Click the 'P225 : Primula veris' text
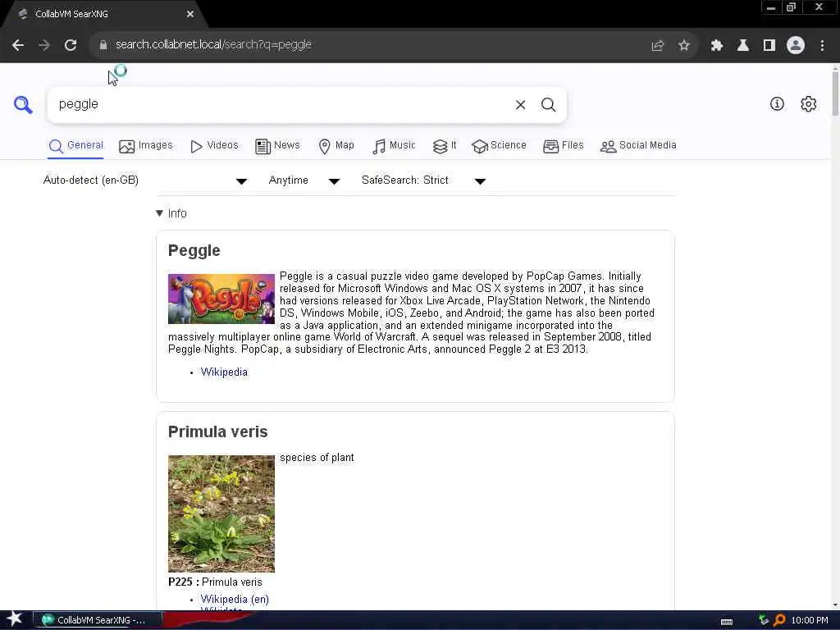Image resolution: width=840 pixels, height=630 pixels. (x=215, y=582)
